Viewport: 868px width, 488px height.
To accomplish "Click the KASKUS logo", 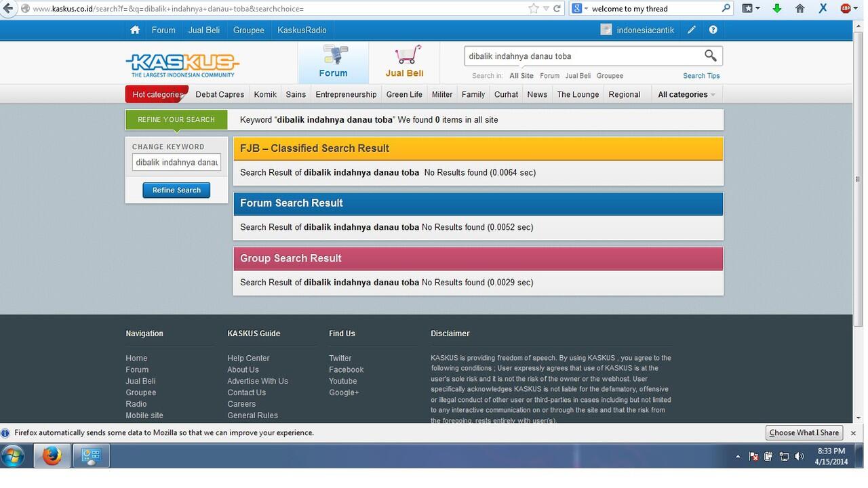I will point(182,65).
